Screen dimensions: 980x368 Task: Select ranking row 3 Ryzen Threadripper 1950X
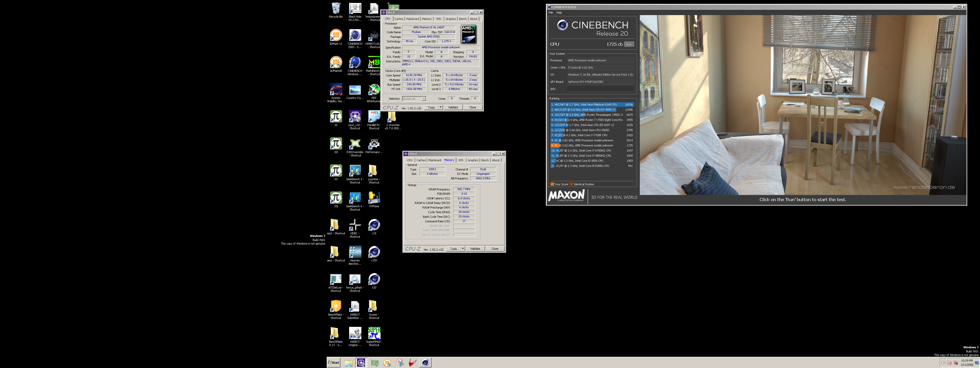pyautogui.click(x=592, y=115)
